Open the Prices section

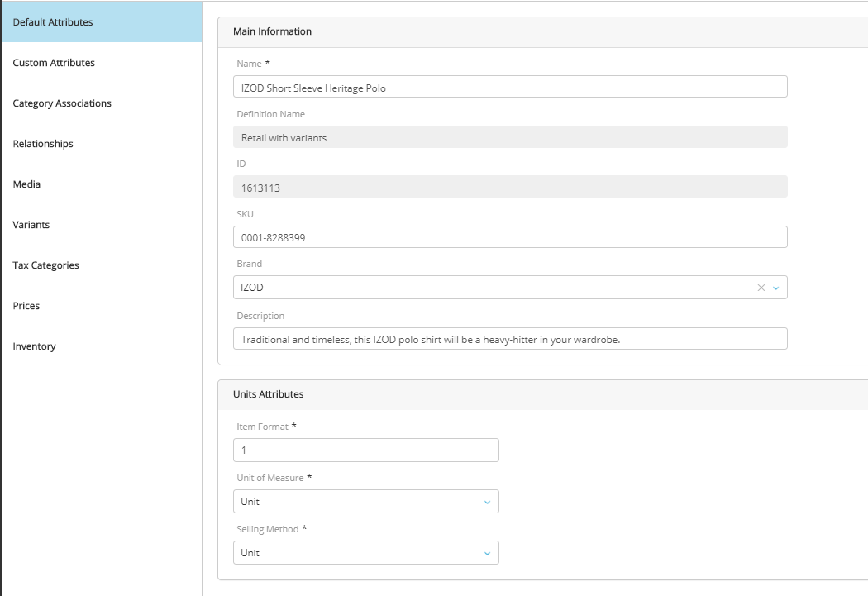coord(26,306)
